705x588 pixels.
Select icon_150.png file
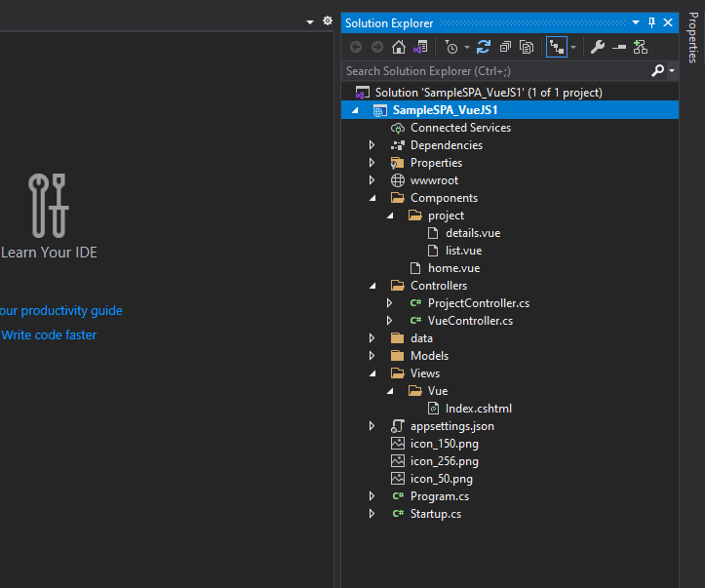tap(445, 444)
